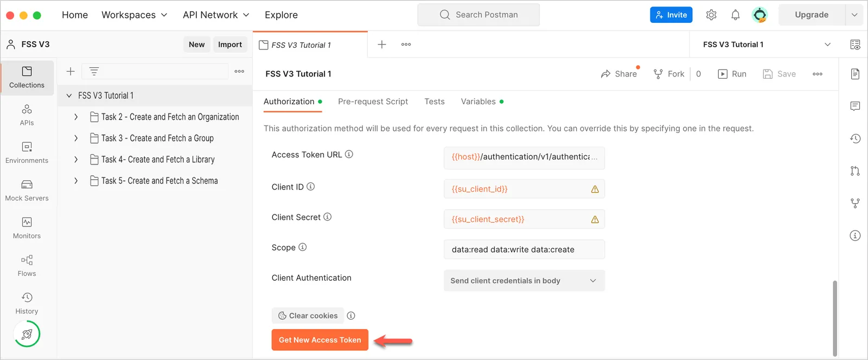868x360 pixels.
Task: Click the Search Postman field
Action: pyautogui.click(x=478, y=15)
